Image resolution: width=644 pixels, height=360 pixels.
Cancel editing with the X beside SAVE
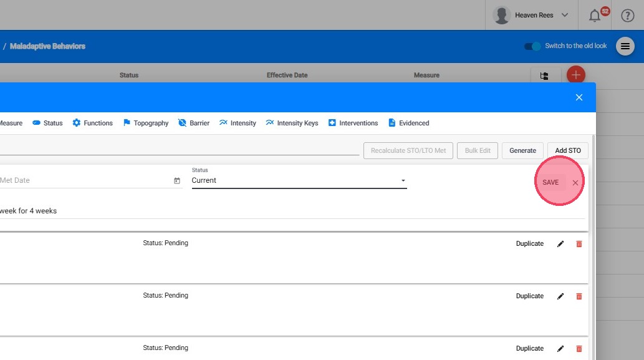[575, 183]
